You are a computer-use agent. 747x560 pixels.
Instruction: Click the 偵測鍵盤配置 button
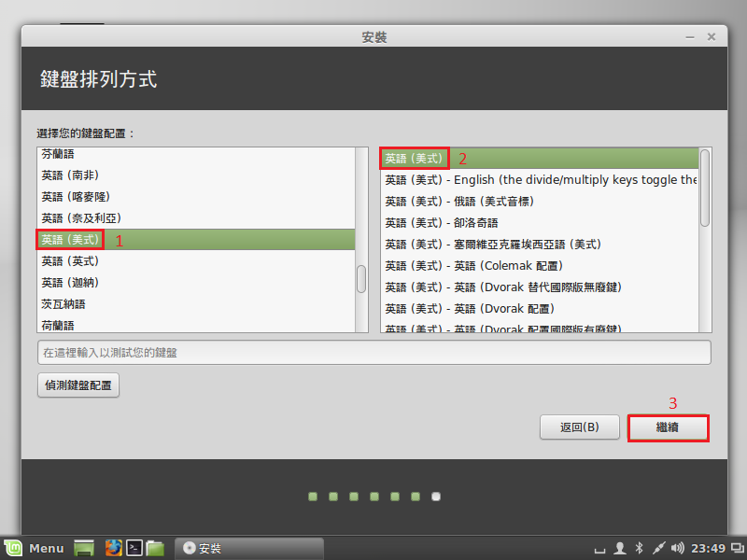[x=78, y=385]
